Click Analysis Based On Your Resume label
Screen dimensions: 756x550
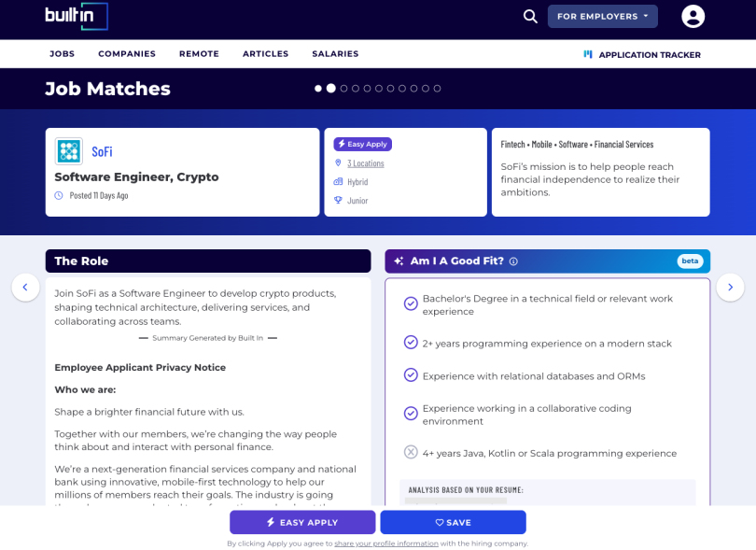pos(466,489)
